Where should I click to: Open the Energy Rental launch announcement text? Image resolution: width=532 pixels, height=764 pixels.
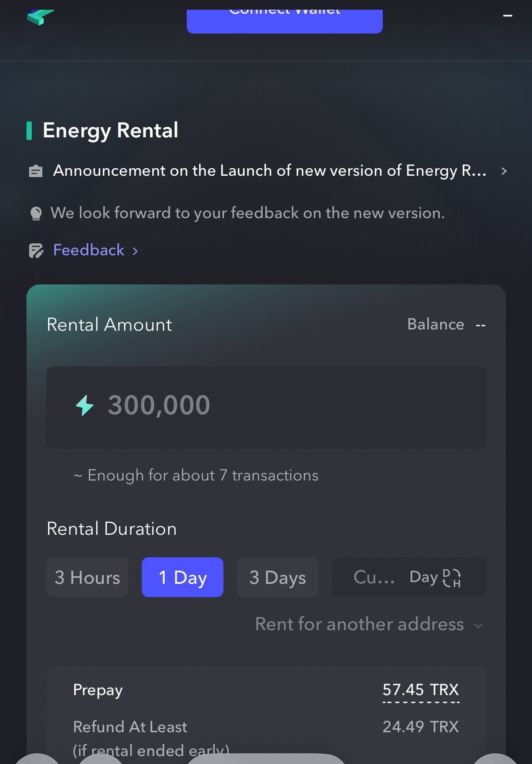(269, 171)
